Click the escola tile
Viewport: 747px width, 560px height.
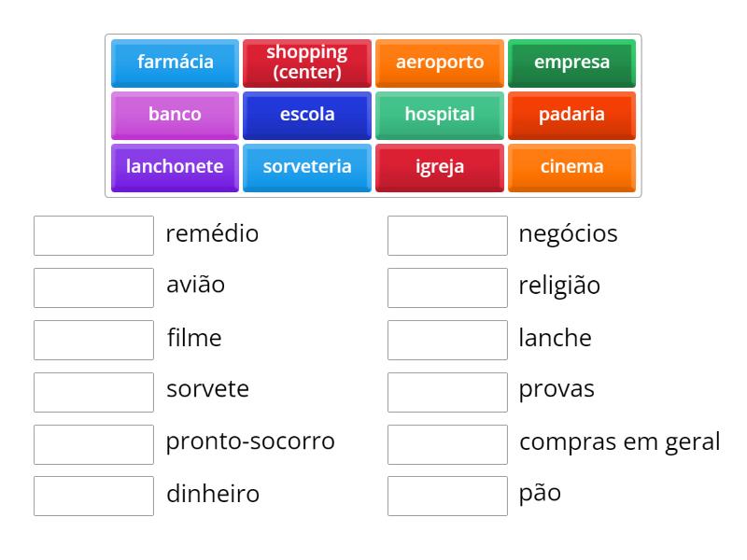coord(306,115)
